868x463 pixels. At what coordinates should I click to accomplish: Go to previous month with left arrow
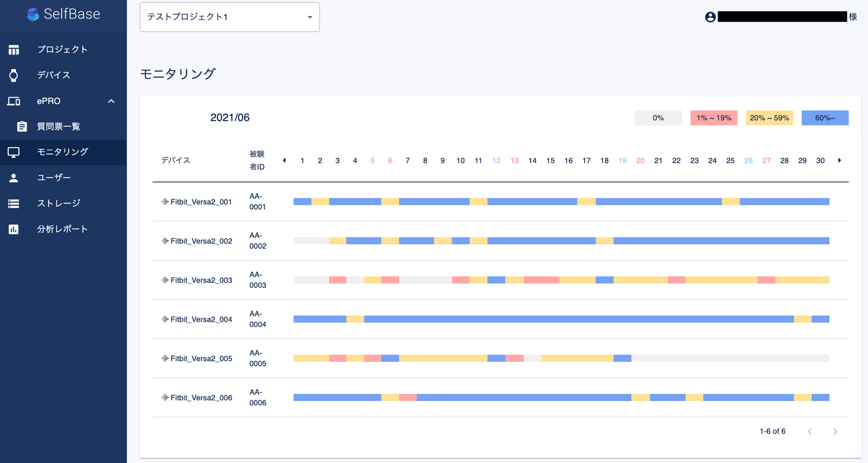point(284,160)
